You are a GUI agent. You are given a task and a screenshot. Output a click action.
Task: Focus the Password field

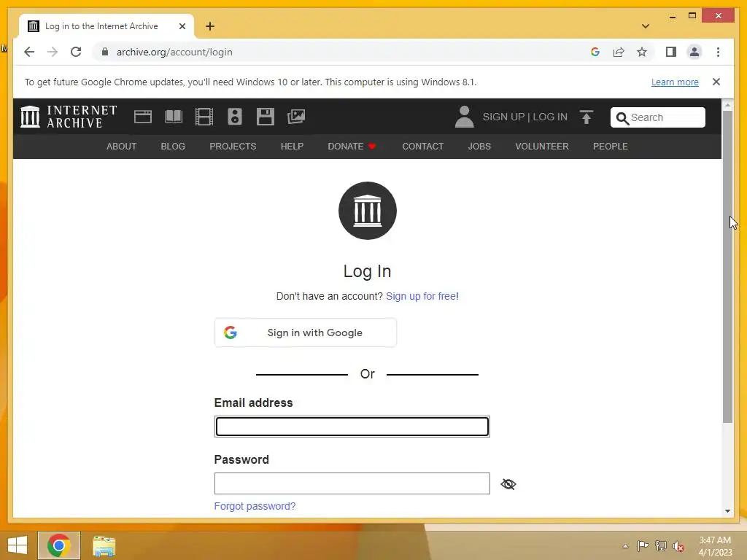click(352, 483)
